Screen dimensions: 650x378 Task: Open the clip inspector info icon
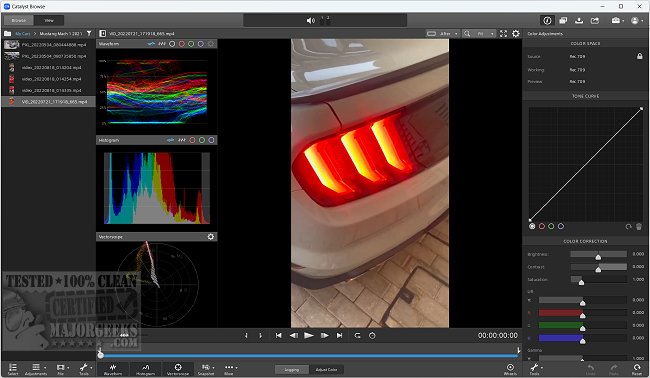[x=547, y=20]
